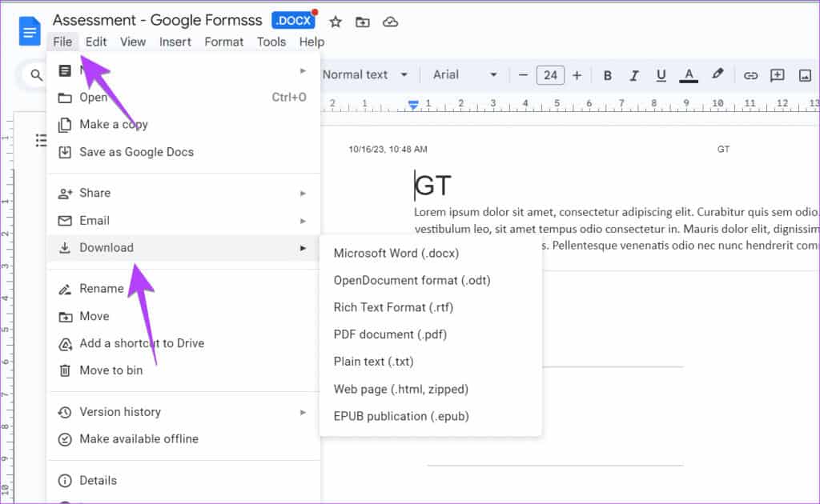Click the info icon beside Details

point(65,481)
